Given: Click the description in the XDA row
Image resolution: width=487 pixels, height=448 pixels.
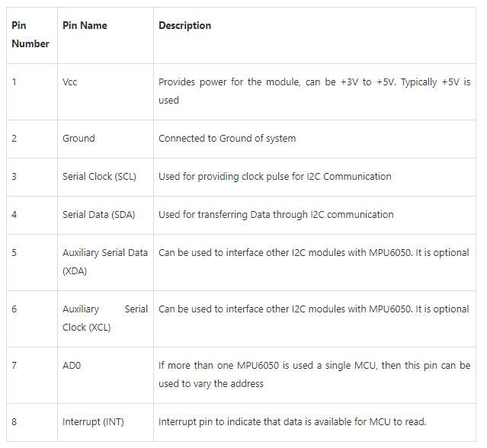Looking at the screenshot, I should (313, 252).
